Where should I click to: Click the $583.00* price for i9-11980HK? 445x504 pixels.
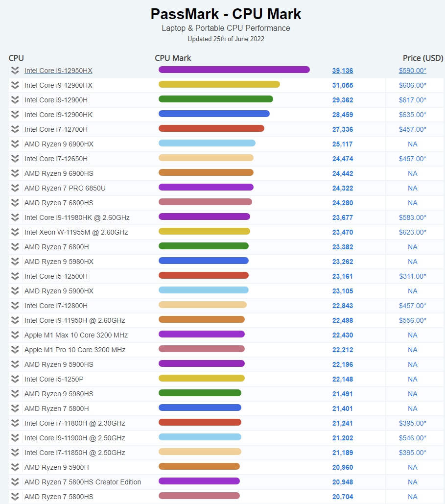pyautogui.click(x=413, y=217)
